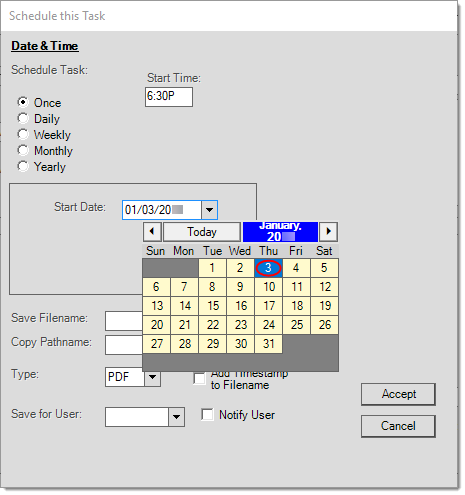Go to next month in calendar
This screenshot has width=465, height=495.
point(328,231)
